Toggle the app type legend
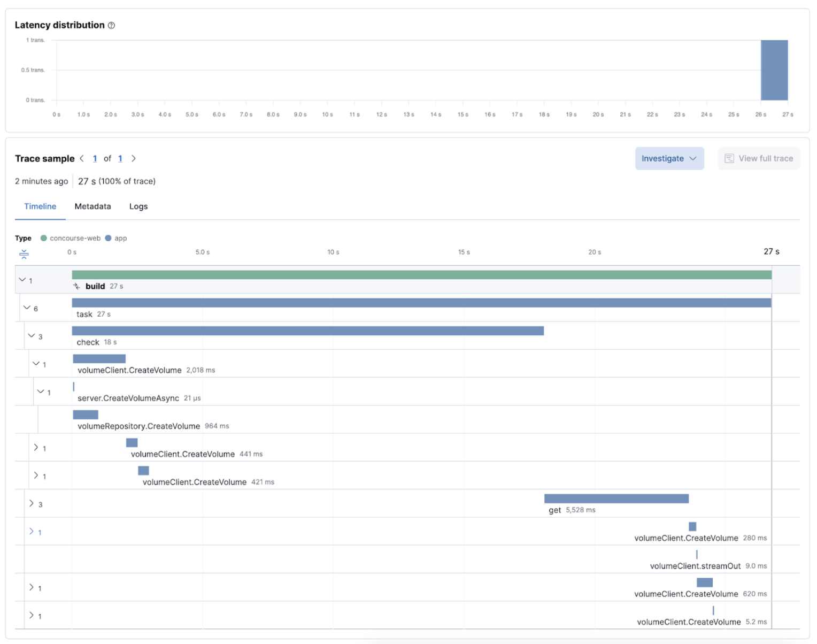 [116, 238]
